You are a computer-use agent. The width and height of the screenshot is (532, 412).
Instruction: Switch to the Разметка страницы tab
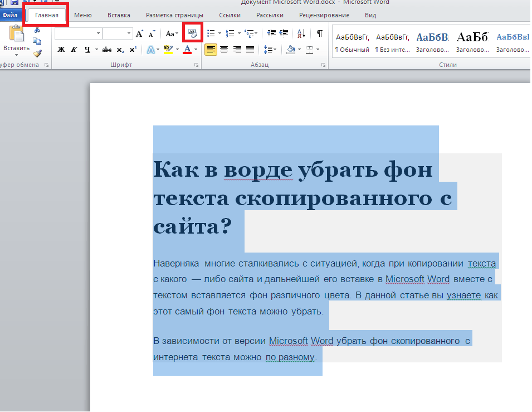[174, 15]
